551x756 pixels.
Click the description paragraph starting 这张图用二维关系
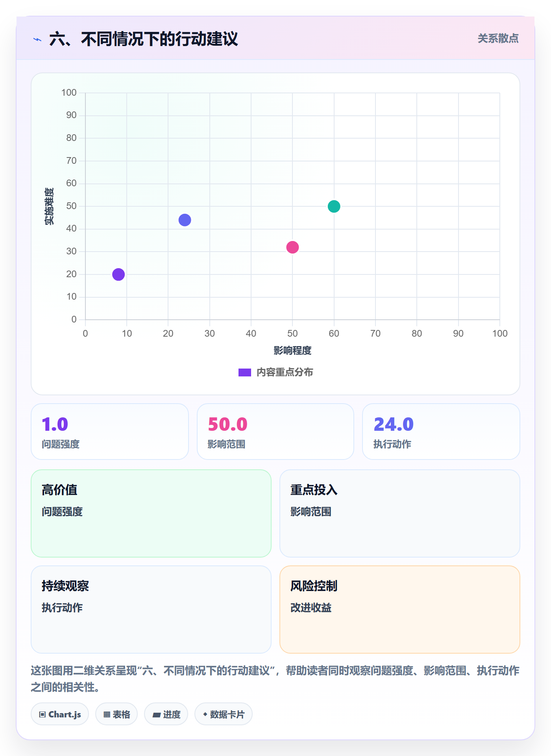pyautogui.click(x=275, y=679)
